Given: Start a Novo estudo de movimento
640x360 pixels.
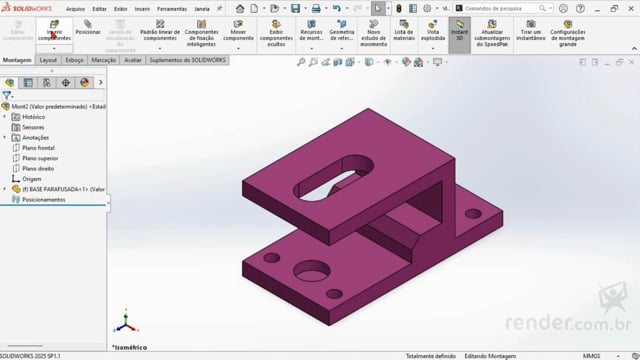Looking at the screenshot, I should pyautogui.click(x=373, y=33).
